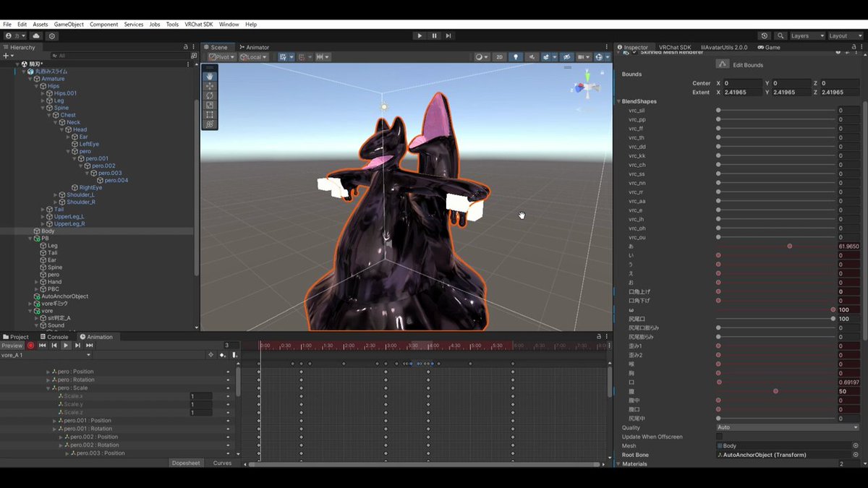868x488 pixels.
Task: Expand the Hips.001 tree node
Action: click(x=43, y=93)
